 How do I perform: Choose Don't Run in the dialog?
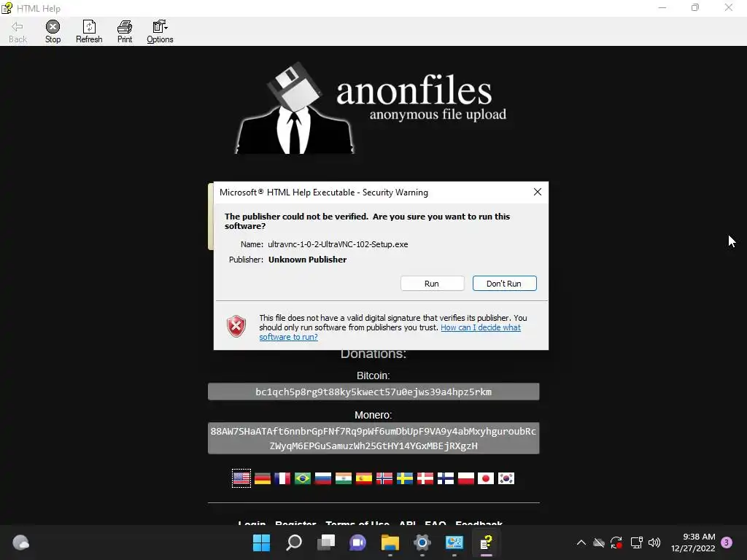point(504,284)
